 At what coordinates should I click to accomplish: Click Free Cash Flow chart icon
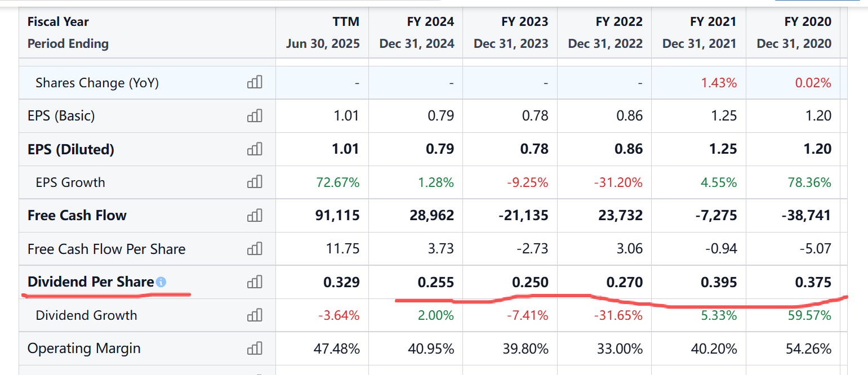pyautogui.click(x=255, y=215)
